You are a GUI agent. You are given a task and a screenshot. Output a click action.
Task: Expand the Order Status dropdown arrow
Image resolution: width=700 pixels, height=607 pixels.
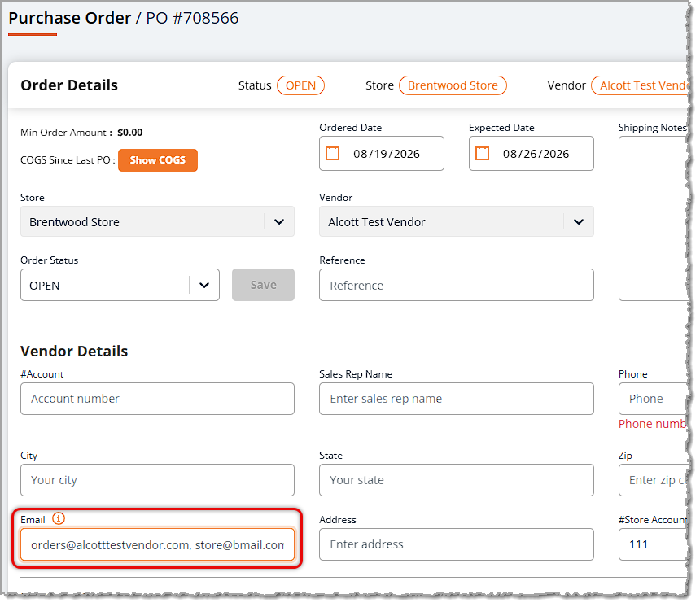coord(204,286)
